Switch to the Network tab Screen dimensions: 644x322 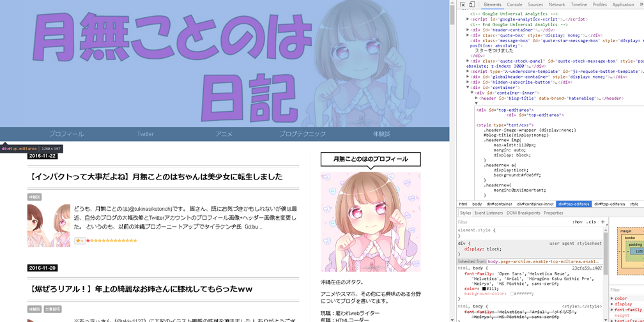556,4
